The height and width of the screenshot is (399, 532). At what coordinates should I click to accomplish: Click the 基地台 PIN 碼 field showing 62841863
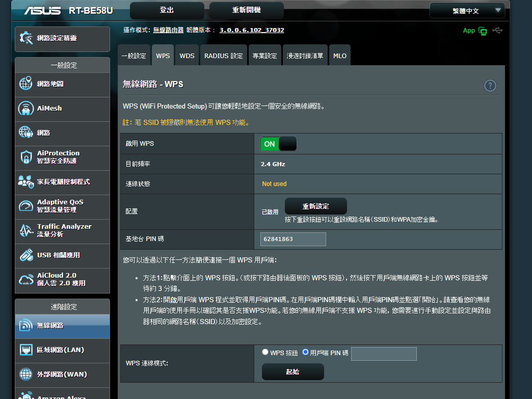click(293, 239)
